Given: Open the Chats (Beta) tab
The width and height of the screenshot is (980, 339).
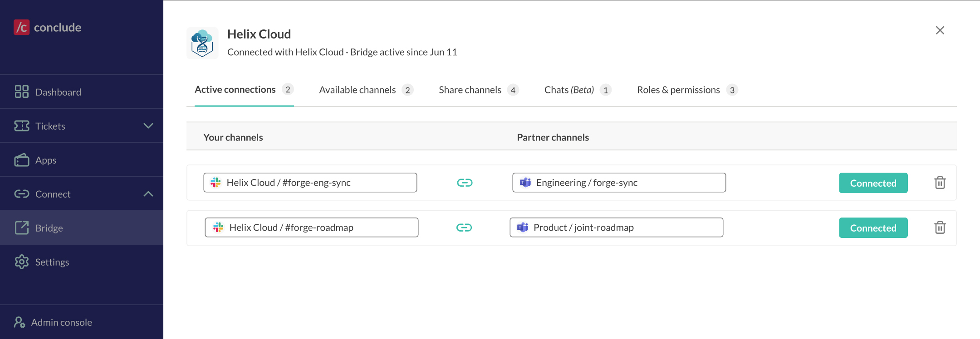Looking at the screenshot, I should coord(578,90).
